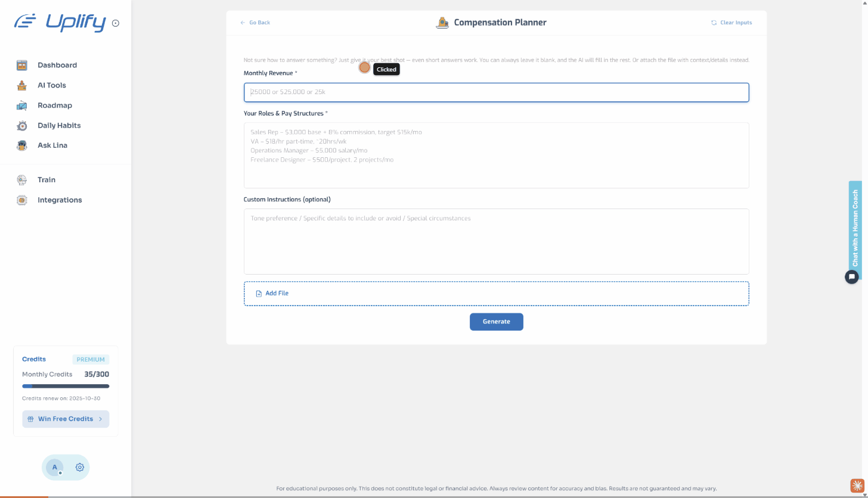Open Daily Habits icon
868x498 pixels.
tap(22, 126)
